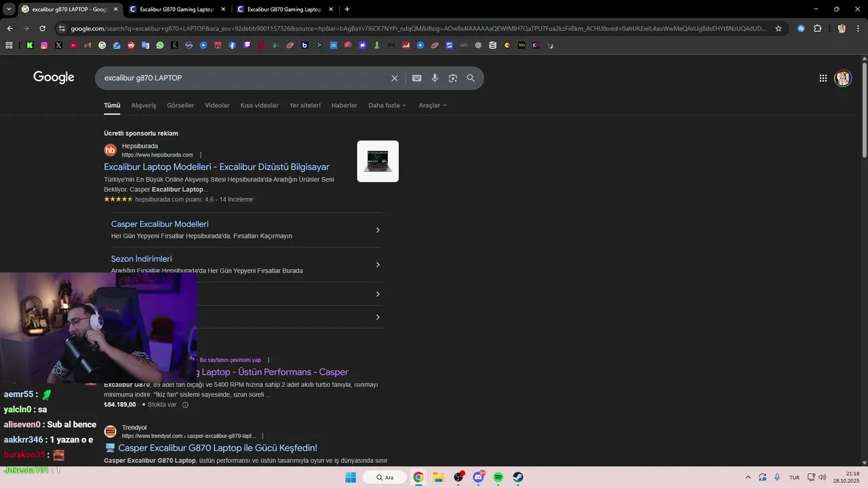Open Windows taskbar Ara search box
Viewport: 868px width, 488px height.
384,477
